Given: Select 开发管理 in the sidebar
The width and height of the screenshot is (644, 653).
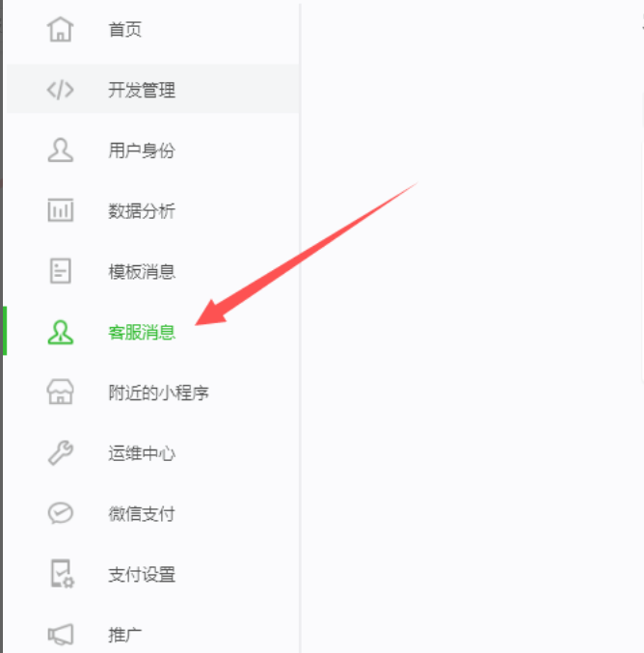Looking at the screenshot, I should click(x=142, y=90).
